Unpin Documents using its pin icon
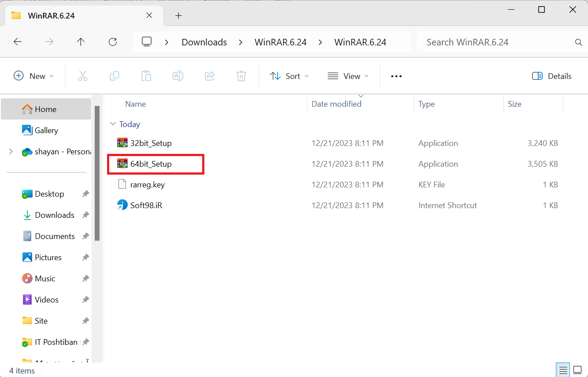Screen dimensions: 588x377 click(x=85, y=236)
